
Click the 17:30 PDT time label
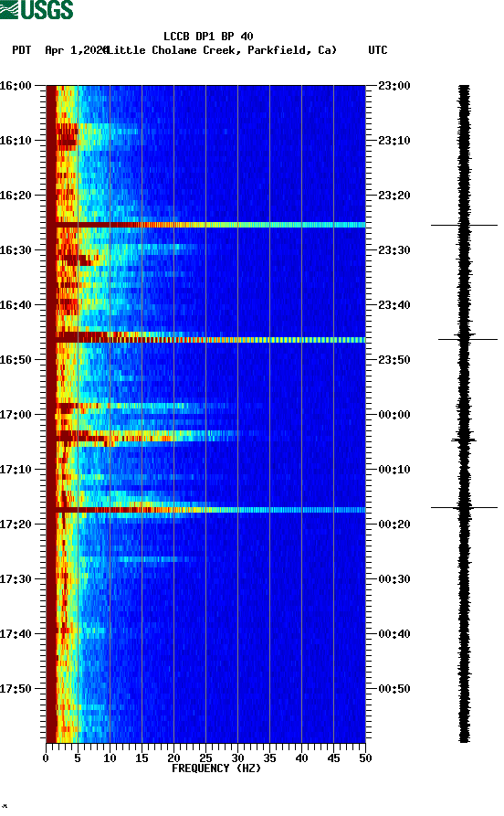tap(16, 579)
